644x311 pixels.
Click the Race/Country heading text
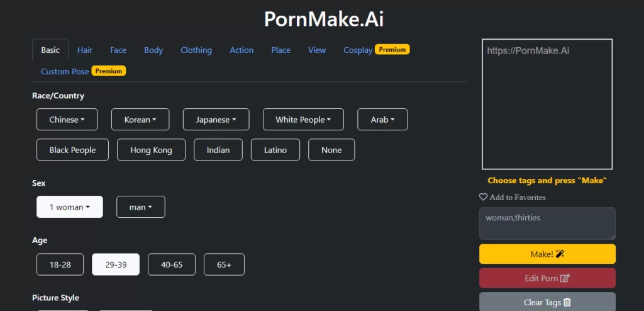pyautogui.click(x=58, y=96)
